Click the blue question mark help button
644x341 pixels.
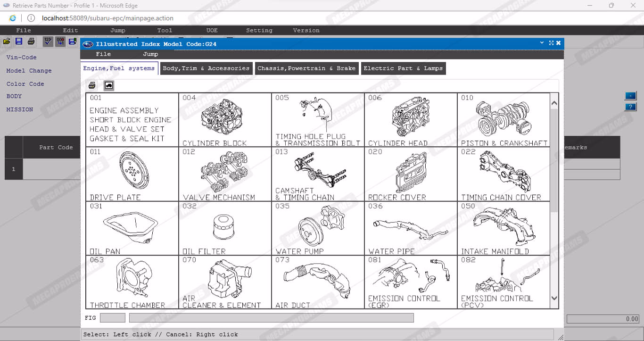(x=630, y=107)
